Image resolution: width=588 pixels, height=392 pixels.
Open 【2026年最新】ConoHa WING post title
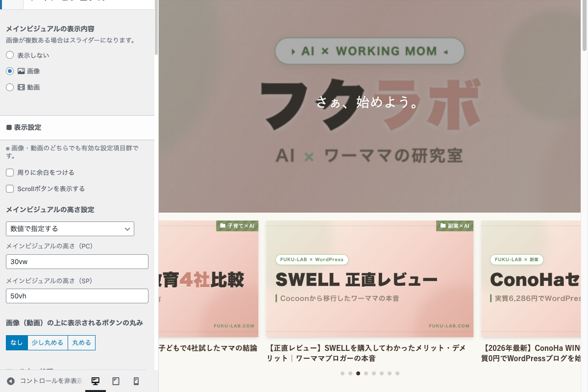click(x=531, y=353)
